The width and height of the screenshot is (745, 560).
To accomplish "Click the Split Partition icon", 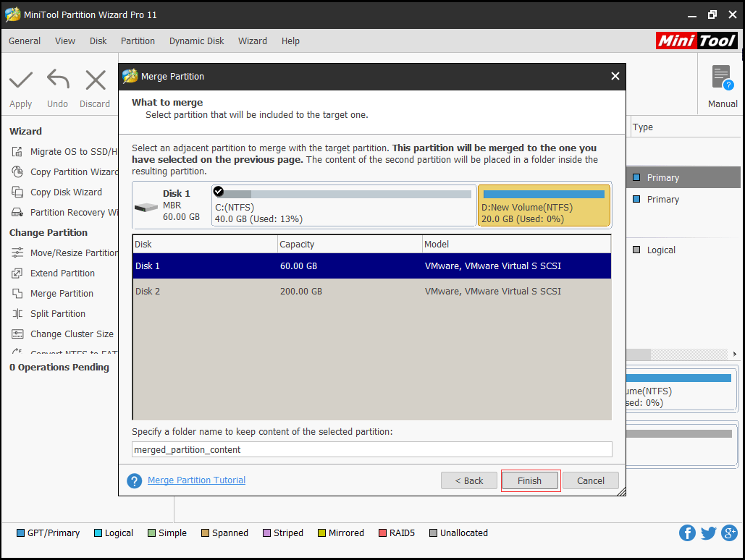I will tap(17, 313).
